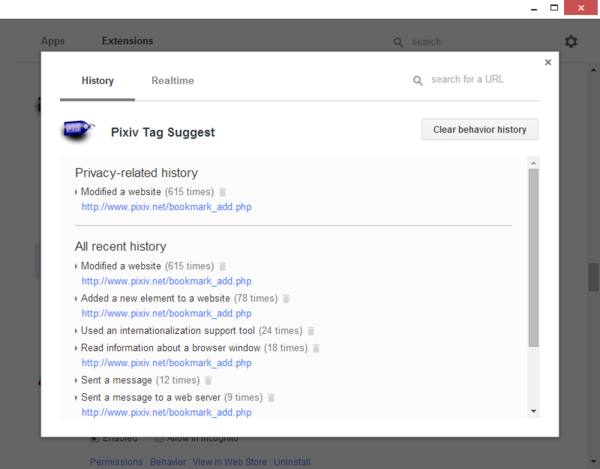Close the behavior history dialog
This screenshot has width=600, height=469.
click(548, 62)
